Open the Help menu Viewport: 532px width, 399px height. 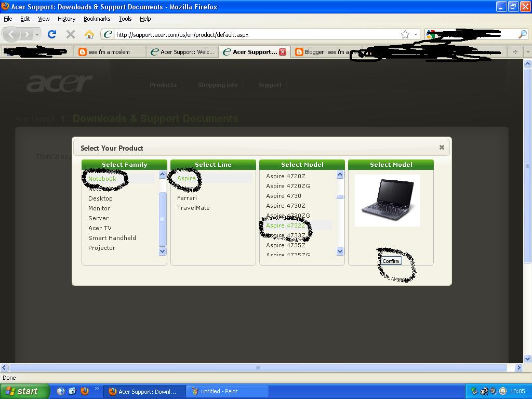145,19
